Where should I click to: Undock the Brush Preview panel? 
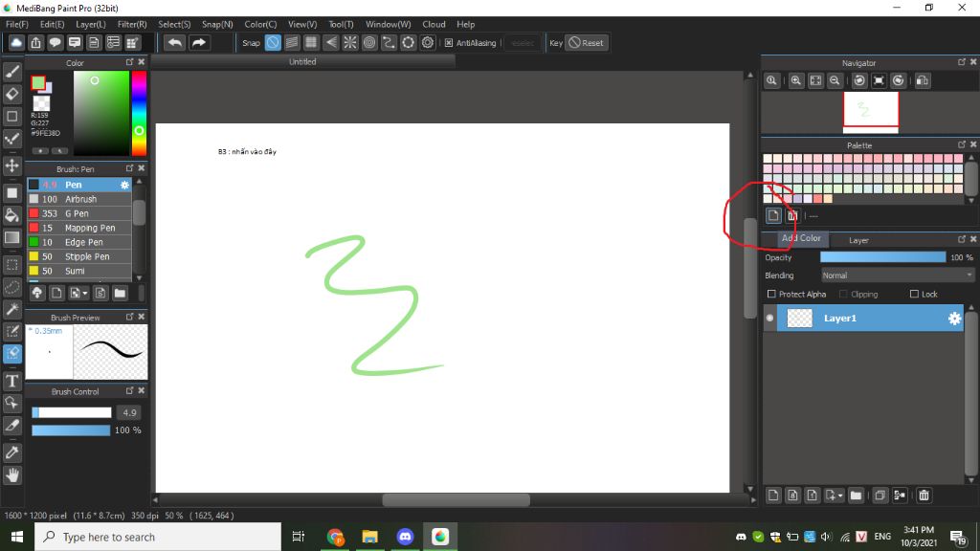pos(129,317)
